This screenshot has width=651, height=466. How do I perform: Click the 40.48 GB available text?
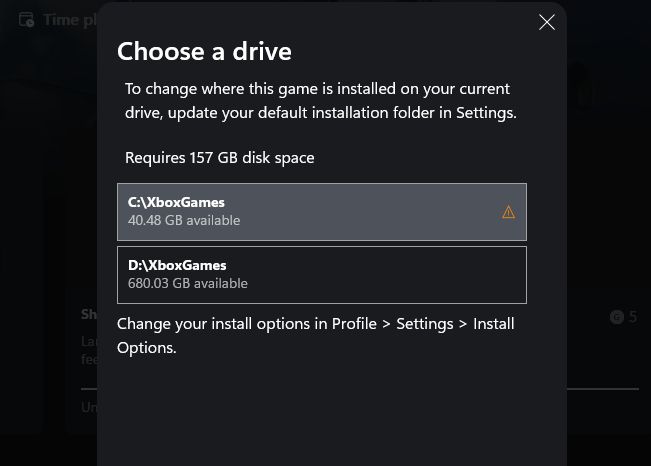[x=184, y=220]
